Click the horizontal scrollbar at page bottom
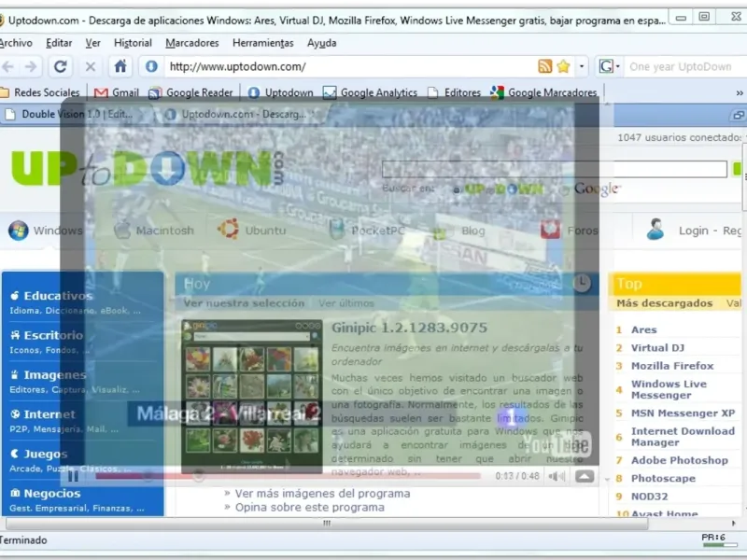747x560 pixels. tap(327, 524)
